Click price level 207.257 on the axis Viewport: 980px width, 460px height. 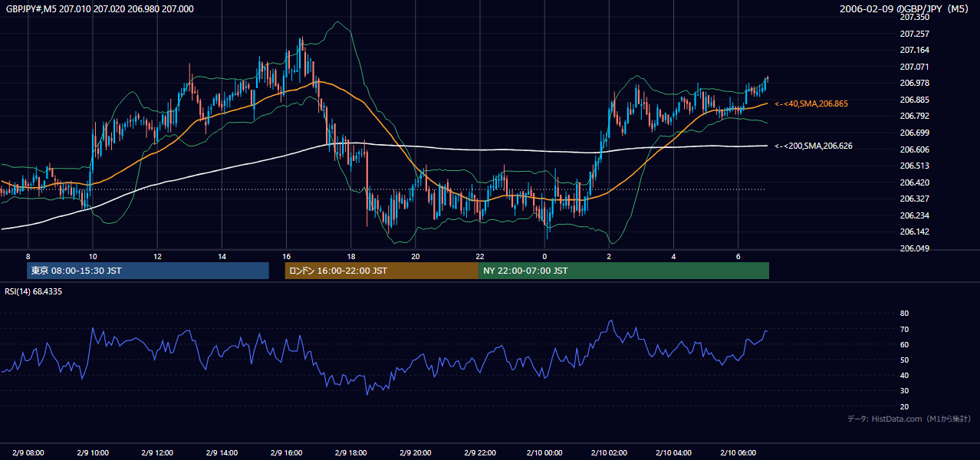[x=914, y=34]
